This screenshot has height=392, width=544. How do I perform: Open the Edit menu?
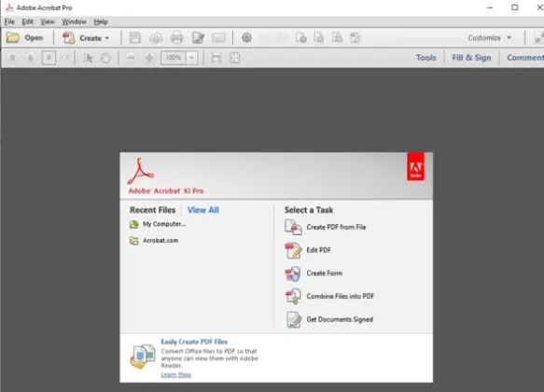tap(27, 21)
